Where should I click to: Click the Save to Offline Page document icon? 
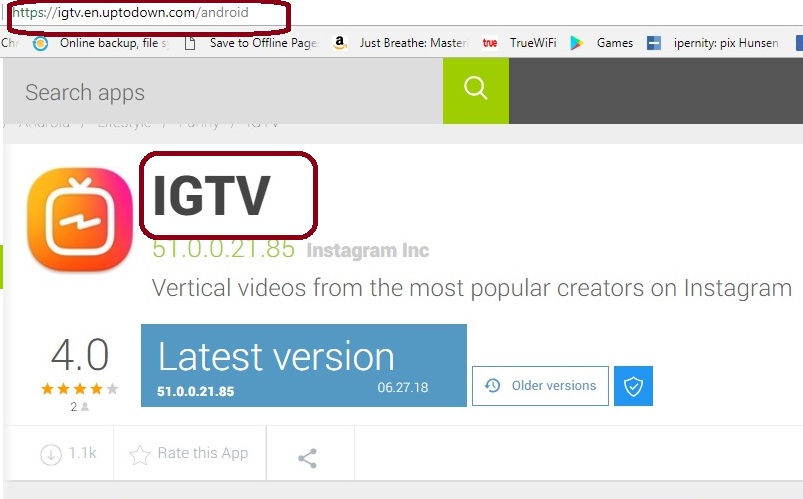click(x=190, y=44)
